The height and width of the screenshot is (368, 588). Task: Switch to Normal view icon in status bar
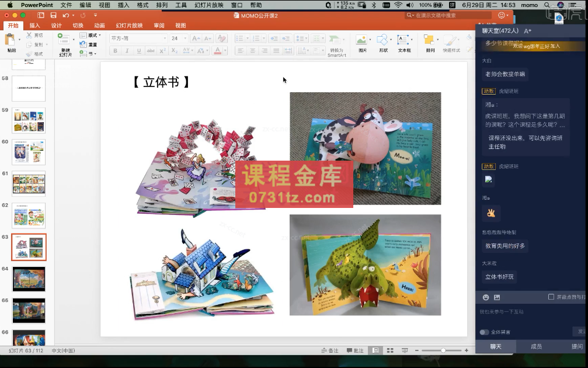(x=375, y=350)
